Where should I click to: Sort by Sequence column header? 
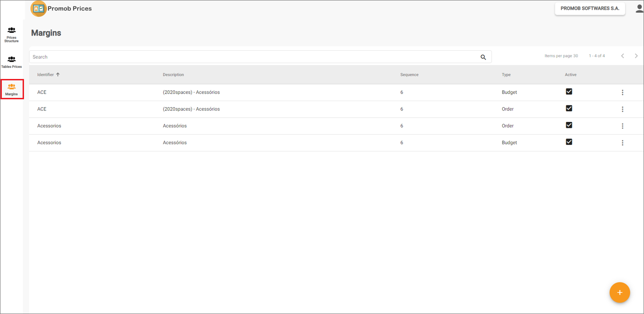click(410, 75)
